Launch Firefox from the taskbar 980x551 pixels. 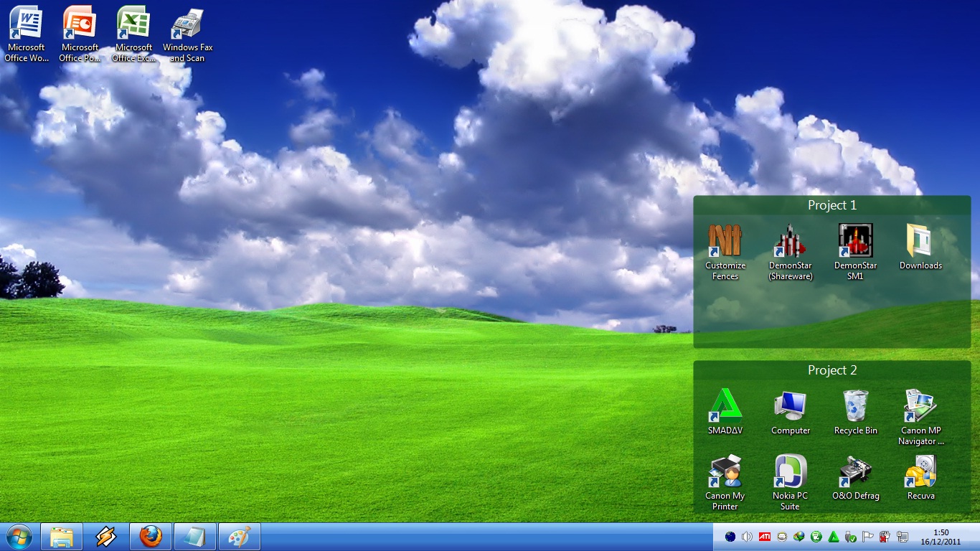click(x=151, y=537)
